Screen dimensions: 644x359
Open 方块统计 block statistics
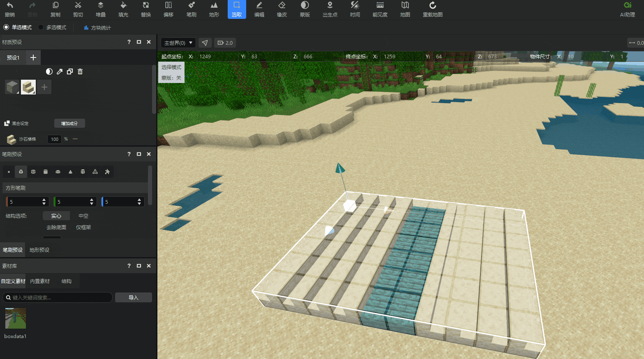point(97,28)
